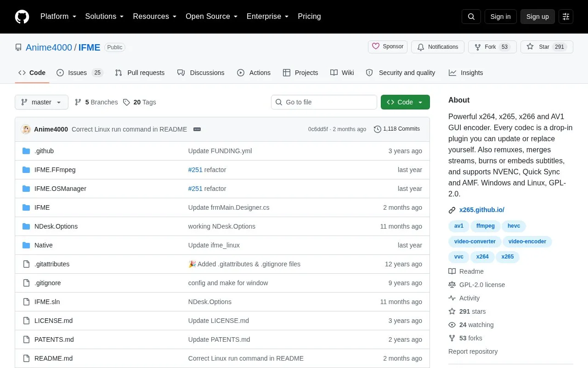This screenshot has height=368, width=588.
Task: Open the IFME.OSManager folder
Action: point(60,189)
